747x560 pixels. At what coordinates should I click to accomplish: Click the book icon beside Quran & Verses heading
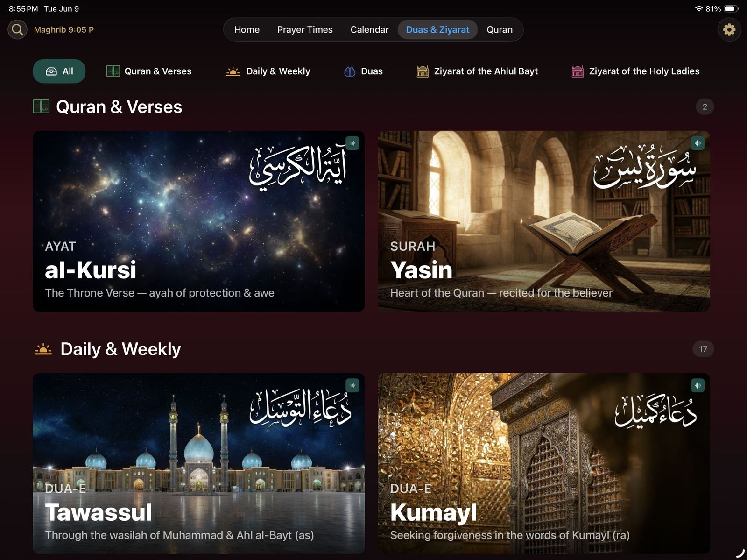(41, 106)
